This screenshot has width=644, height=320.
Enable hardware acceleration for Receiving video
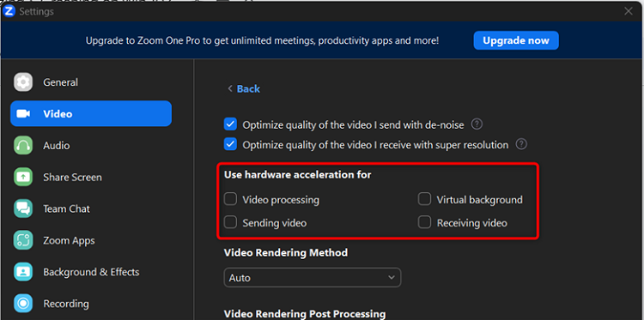(x=424, y=222)
